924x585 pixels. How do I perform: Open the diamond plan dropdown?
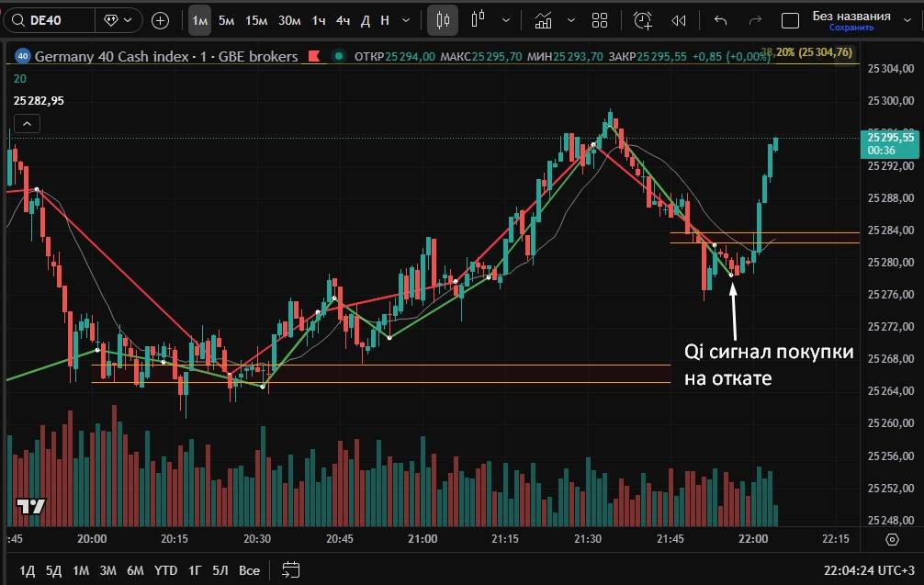click(x=119, y=19)
